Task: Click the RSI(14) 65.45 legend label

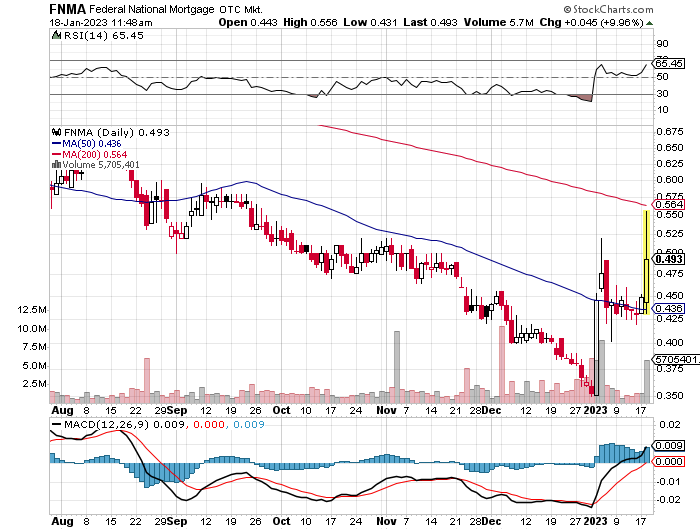Action: (104, 35)
